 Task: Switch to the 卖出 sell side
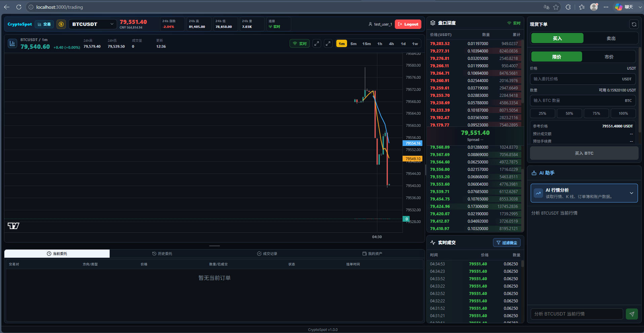611,38
